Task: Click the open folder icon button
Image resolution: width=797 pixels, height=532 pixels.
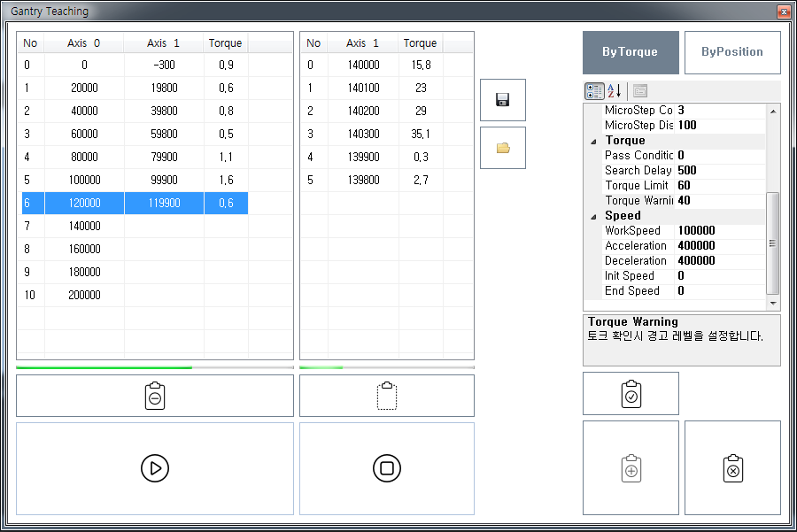Action: click(503, 148)
